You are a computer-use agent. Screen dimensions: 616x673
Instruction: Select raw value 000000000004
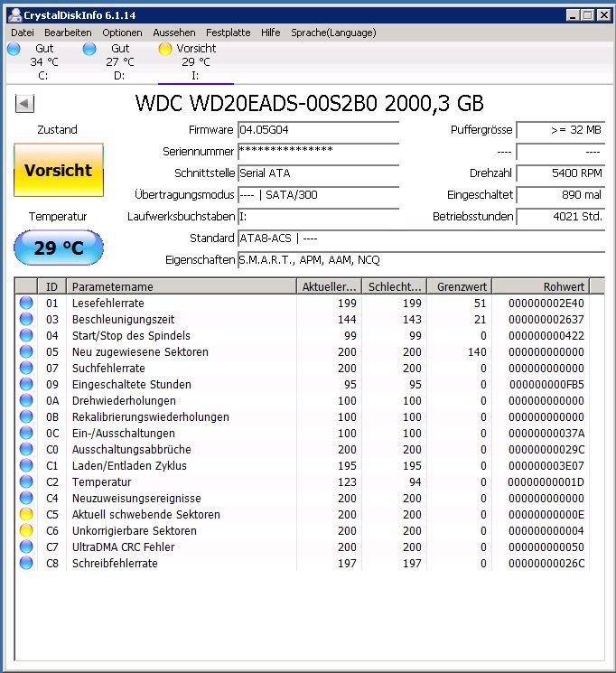[x=546, y=531]
